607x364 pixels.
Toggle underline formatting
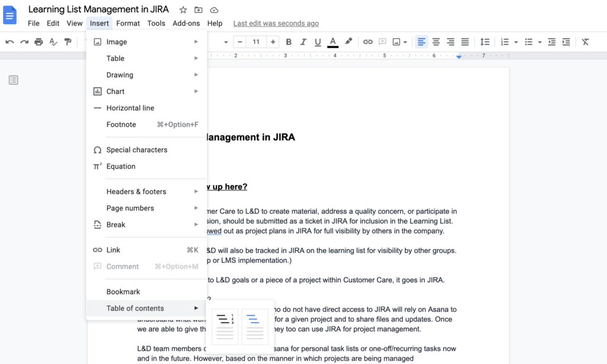(x=318, y=42)
